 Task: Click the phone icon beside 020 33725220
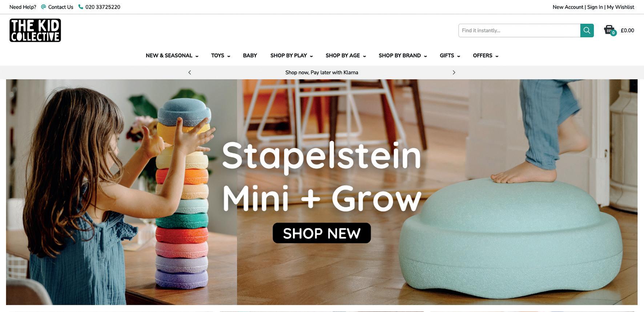tap(81, 7)
